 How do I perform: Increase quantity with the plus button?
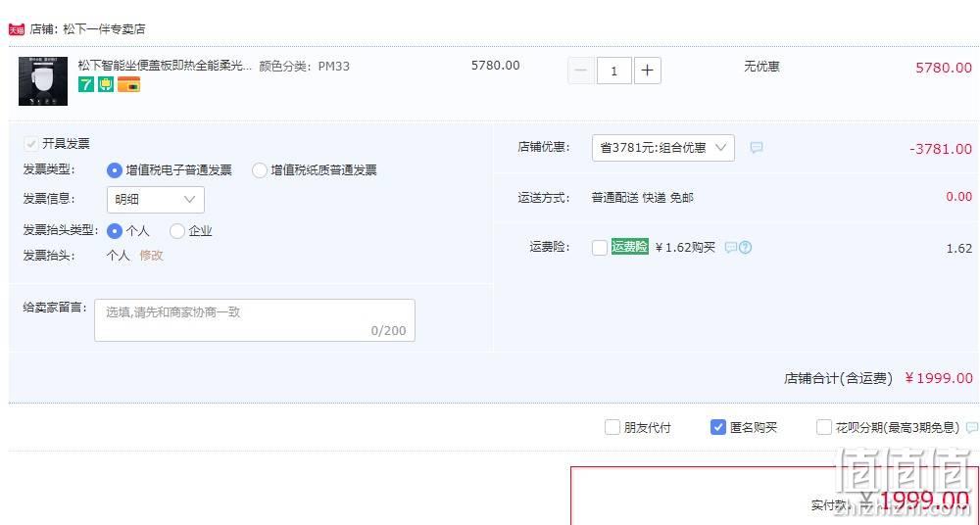pos(648,71)
